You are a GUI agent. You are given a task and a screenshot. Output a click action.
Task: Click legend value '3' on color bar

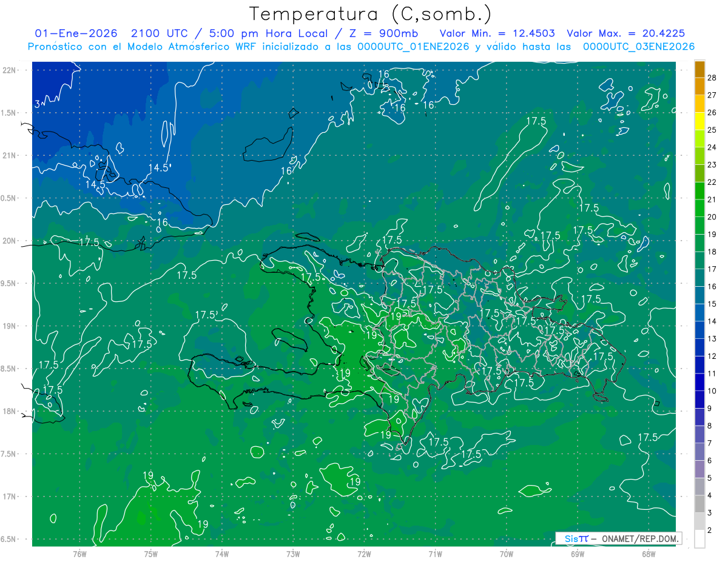point(710,513)
